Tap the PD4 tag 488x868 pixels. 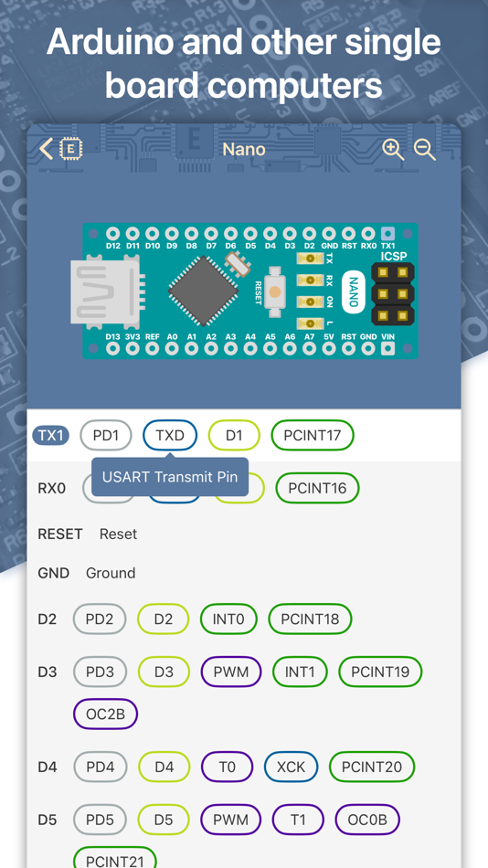101,767
